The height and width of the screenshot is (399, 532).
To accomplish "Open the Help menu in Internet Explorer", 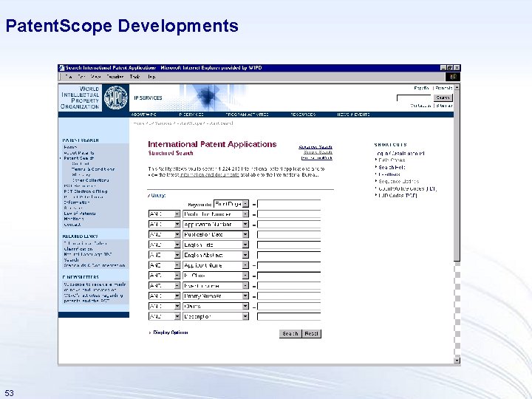I will (x=151, y=77).
